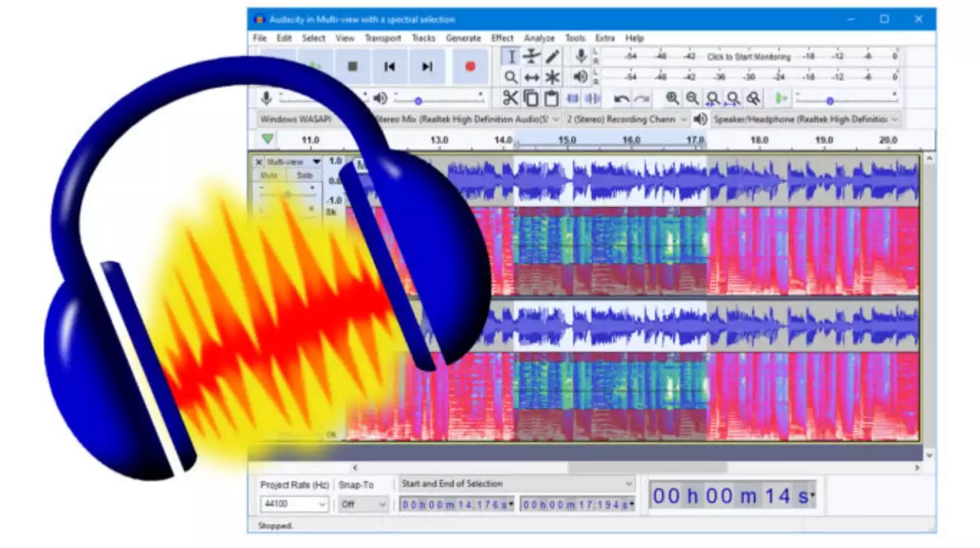Click the Skip to End button
980x548 pixels.
pyautogui.click(x=427, y=67)
